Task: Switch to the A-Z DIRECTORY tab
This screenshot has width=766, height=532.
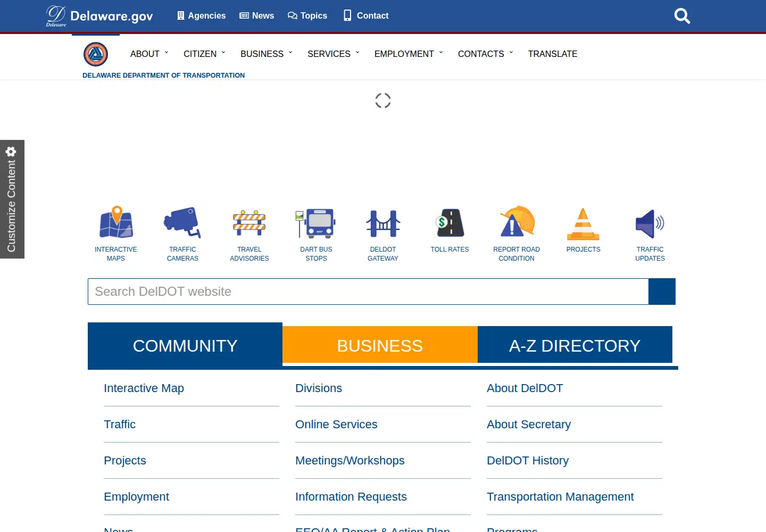Action: point(575,345)
